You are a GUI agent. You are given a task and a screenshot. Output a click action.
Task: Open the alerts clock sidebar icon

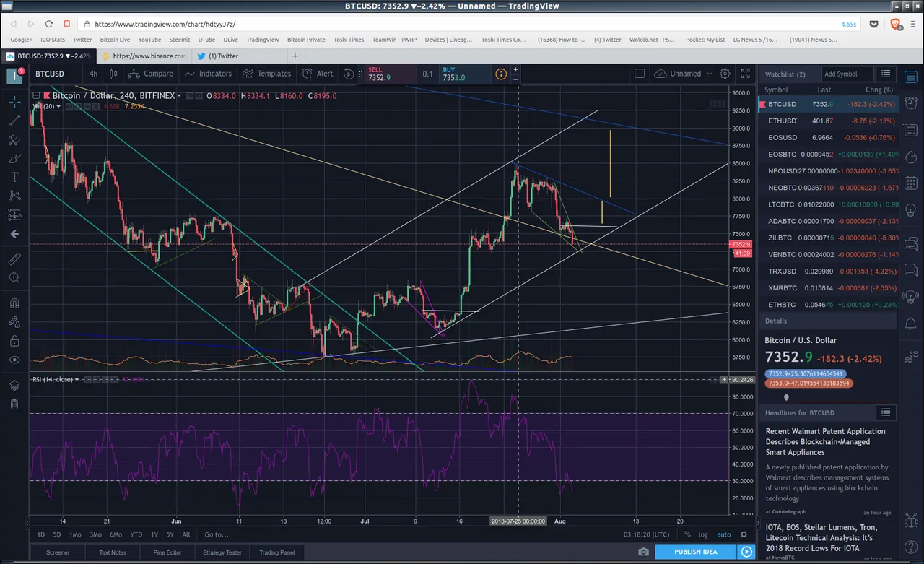point(911,104)
